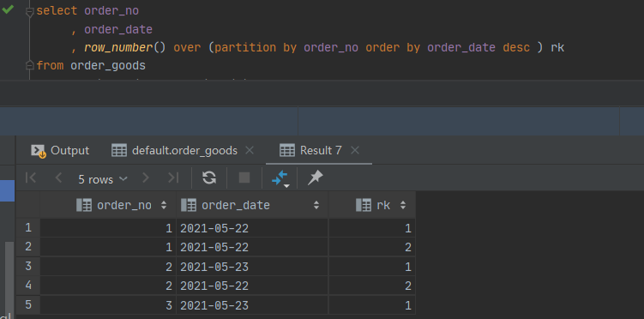644x319 pixels.
Task: Collapse the from clause fold marker
Action: (29, 65)
